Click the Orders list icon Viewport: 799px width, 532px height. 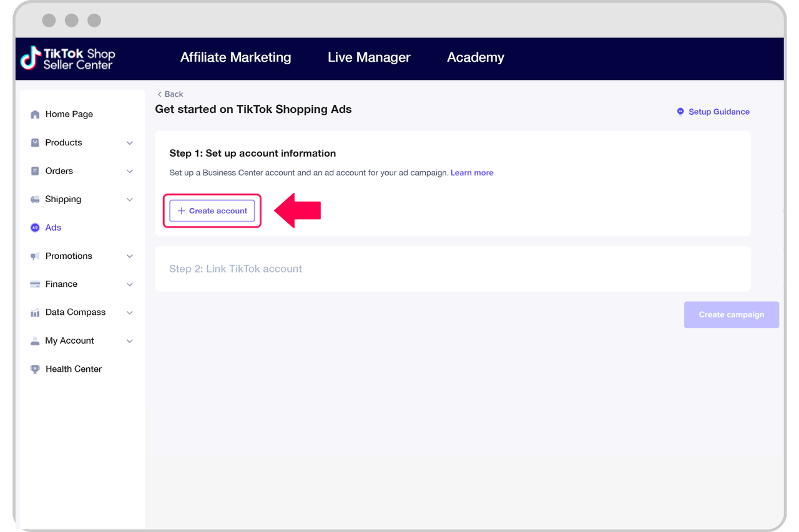35,171
